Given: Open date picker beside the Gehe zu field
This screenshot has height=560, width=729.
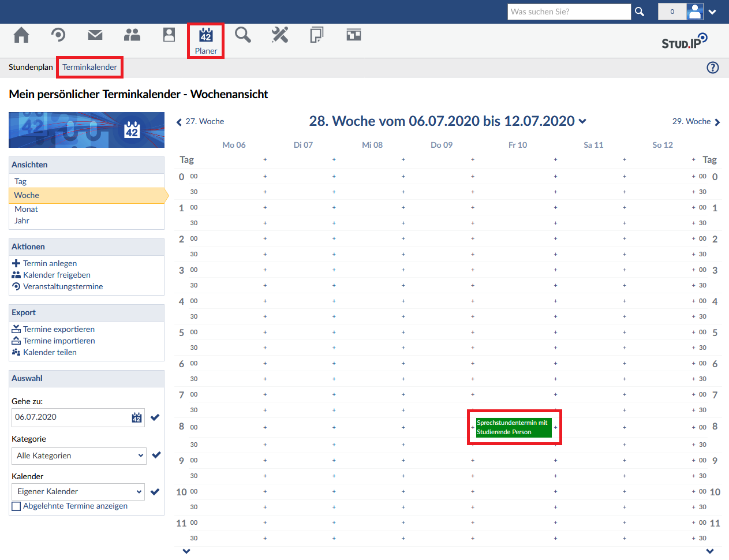Looking at the screenshot, I should pos(137,417).
